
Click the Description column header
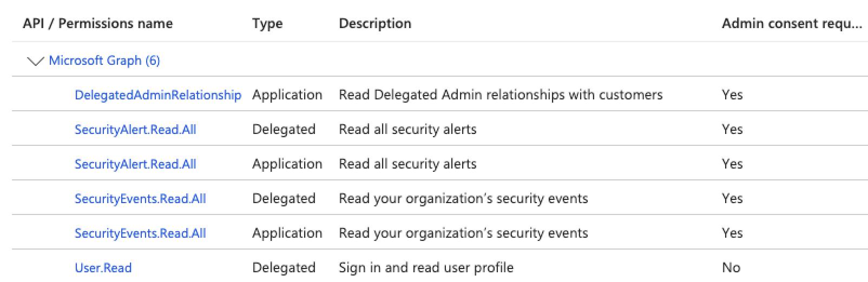[x=375, y=24]
